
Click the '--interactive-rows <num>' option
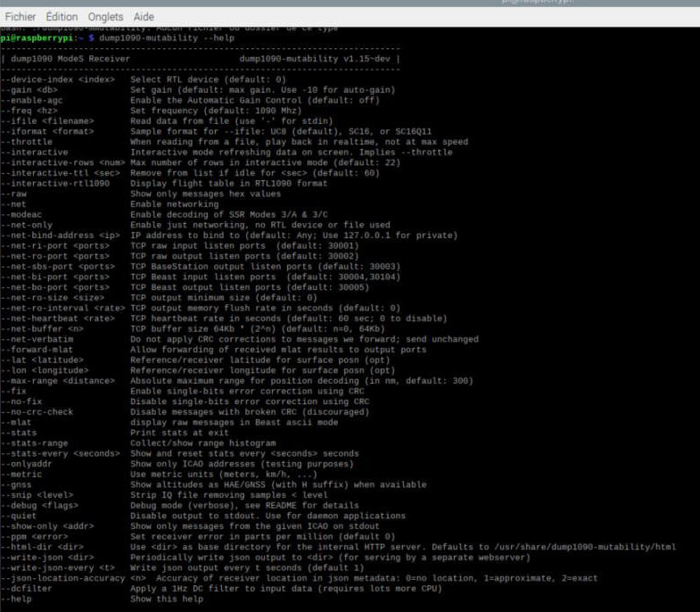coord(63,162)
